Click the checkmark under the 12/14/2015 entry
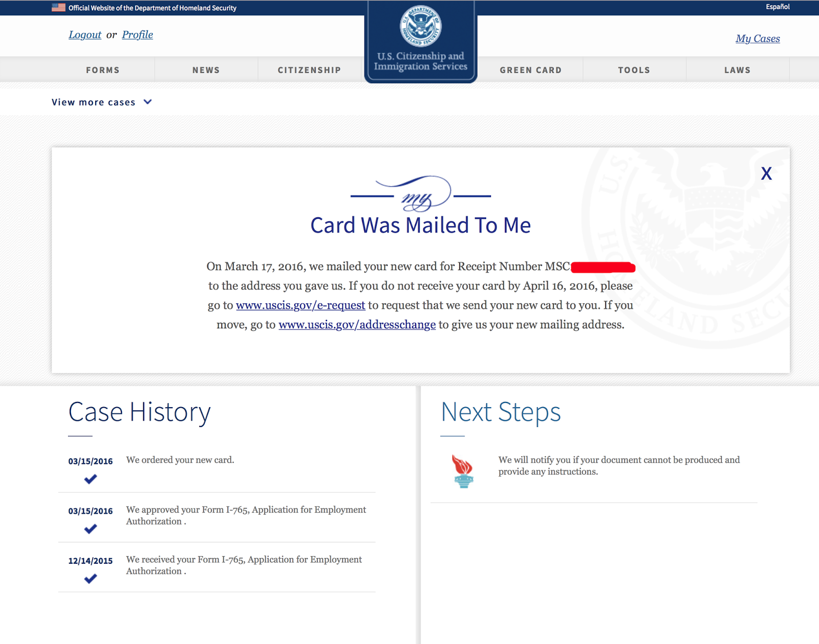Image resolution: width=819 pixels, height=644 pixels. [x=91, y=579]
